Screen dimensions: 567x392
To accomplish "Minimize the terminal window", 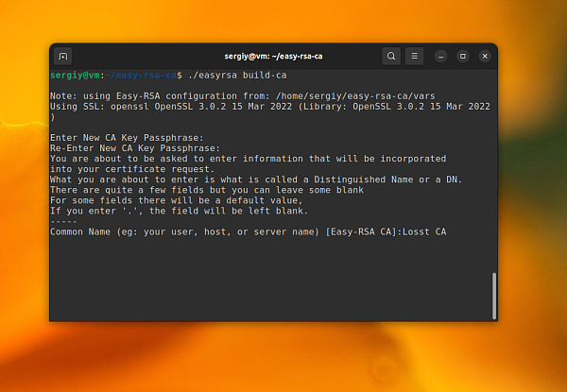I will coord(442,57).
